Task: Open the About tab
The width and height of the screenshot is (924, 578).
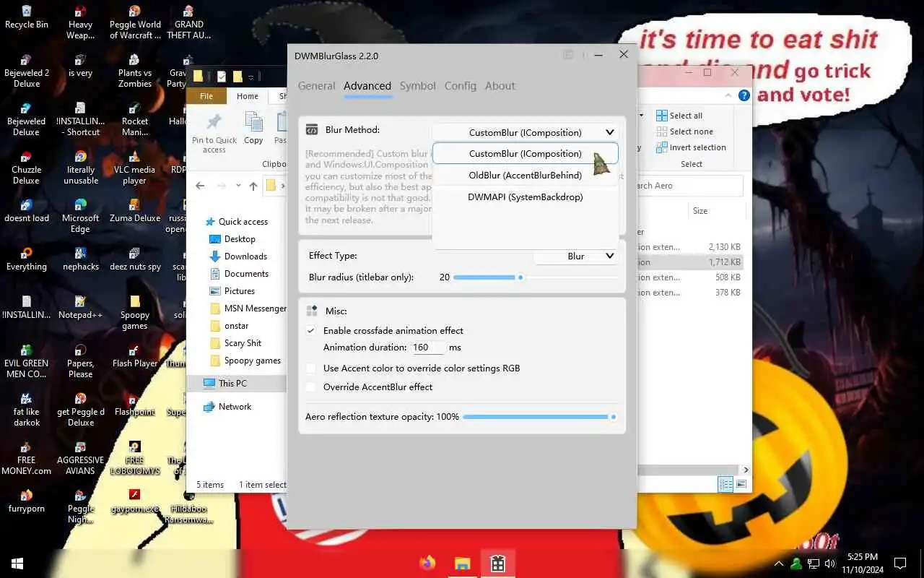Action: 500,85
